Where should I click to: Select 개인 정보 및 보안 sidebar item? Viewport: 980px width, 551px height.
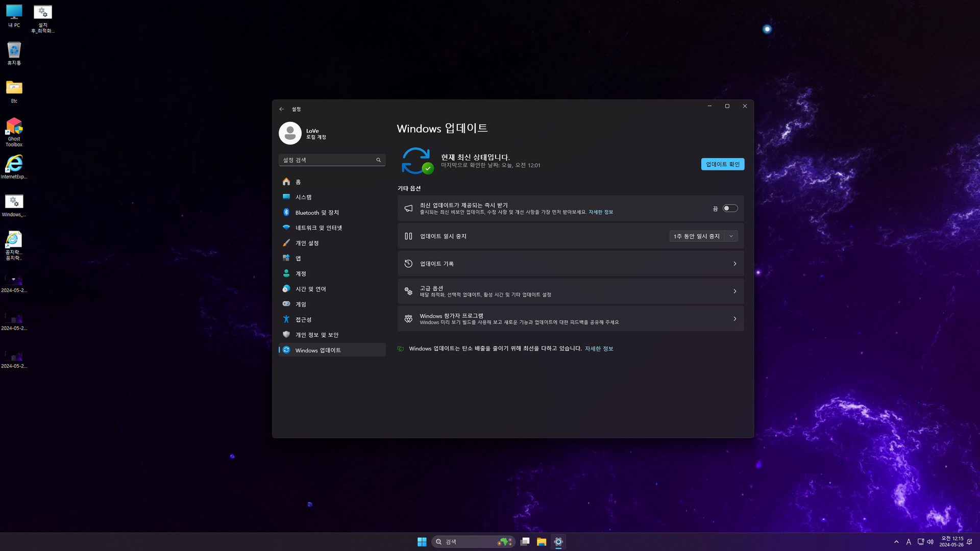(316, 335)
